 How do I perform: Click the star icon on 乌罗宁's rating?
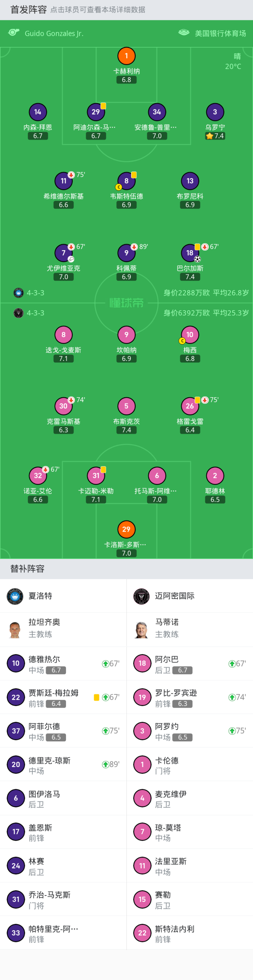tap(209, 136)
